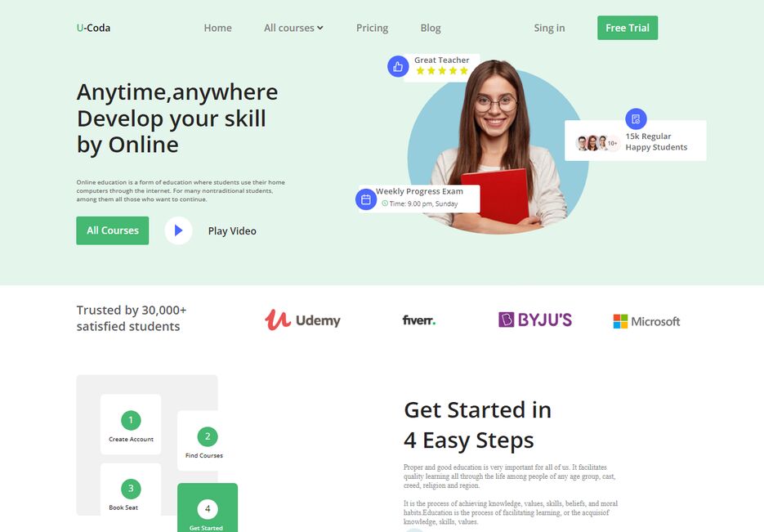The image size is (764, 532).
Task: Click the Udemy logo
Action: point(302,320)
